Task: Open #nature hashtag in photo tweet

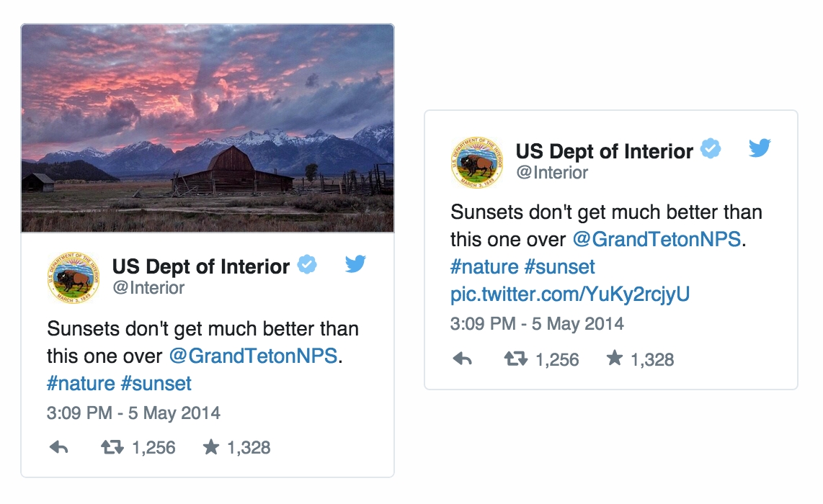Action: pos(81,383)
